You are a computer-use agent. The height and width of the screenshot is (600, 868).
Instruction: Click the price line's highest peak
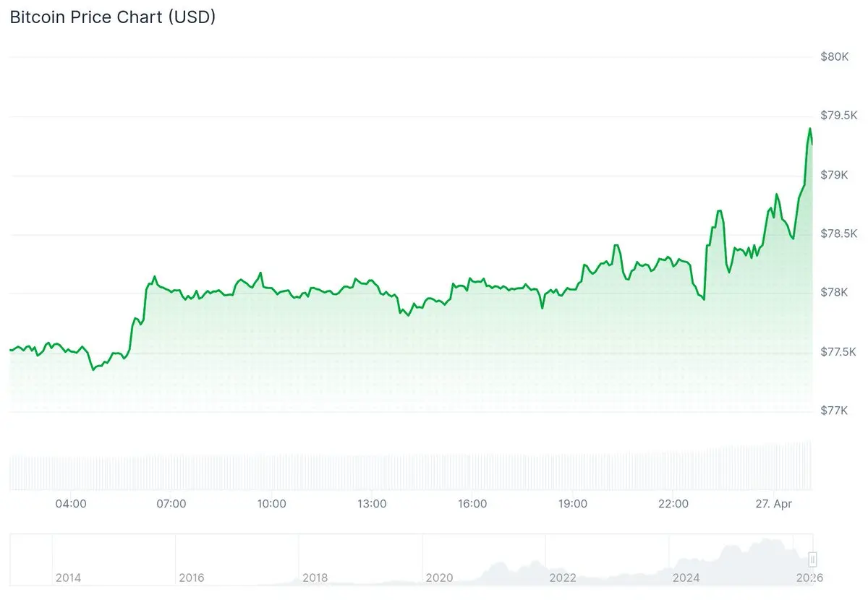tap(810, 129)
